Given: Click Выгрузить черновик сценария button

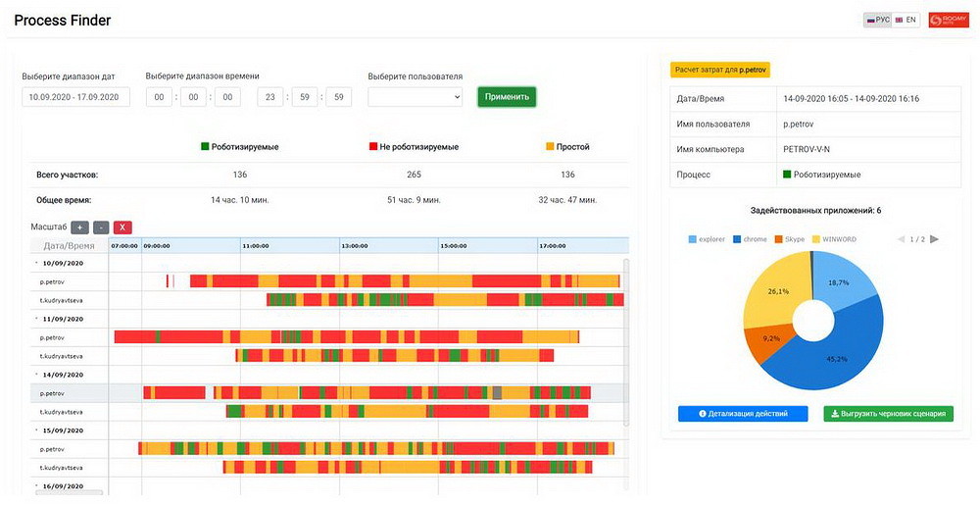Looking at the screenshot, I should pos(888,414).
